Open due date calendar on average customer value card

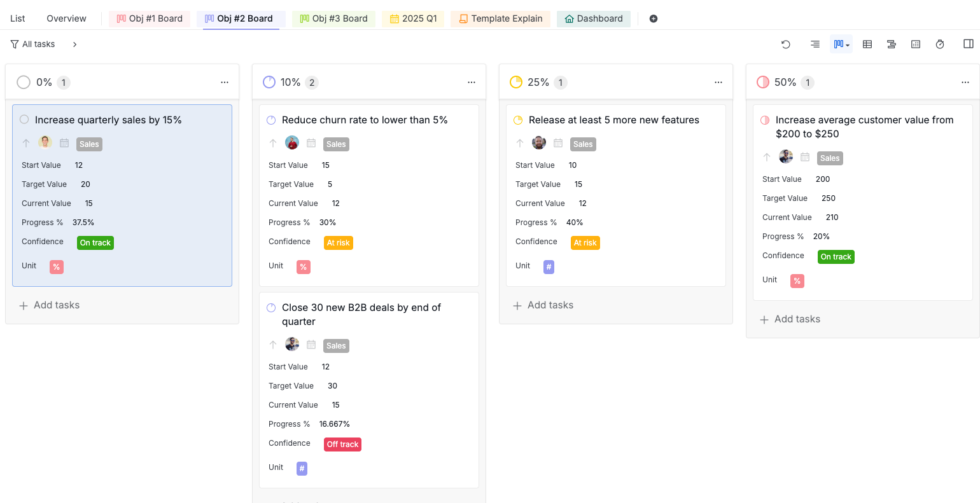point(805,157)
